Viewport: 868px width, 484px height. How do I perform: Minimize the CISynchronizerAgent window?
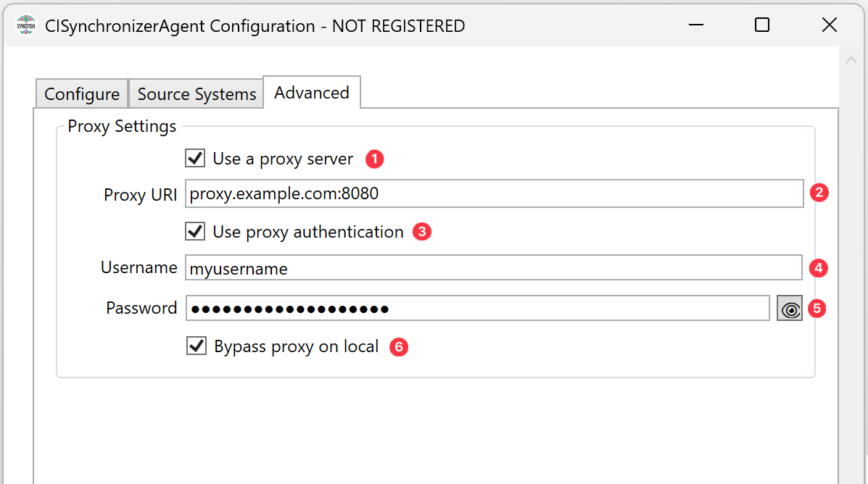695,25
